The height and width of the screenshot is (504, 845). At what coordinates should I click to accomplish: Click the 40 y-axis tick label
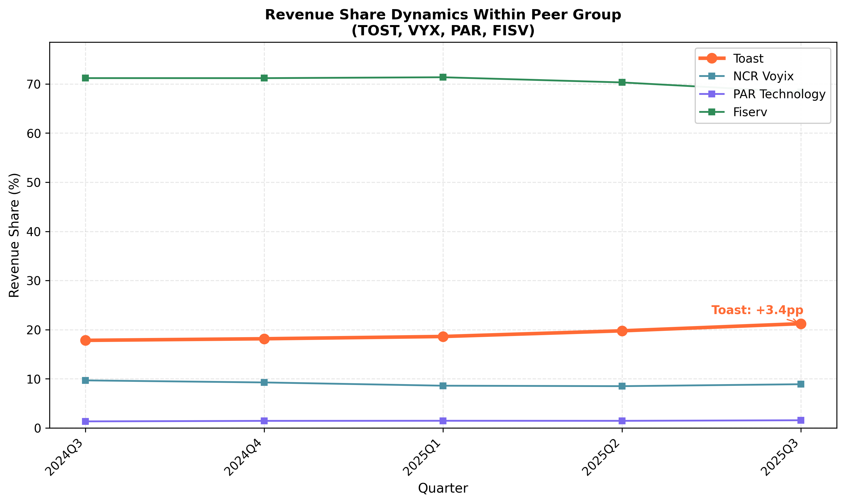(x=34, y=232)
